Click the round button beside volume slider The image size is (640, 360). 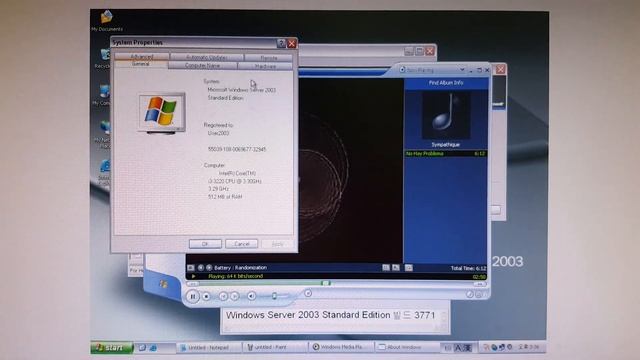(x=308, y=293)
